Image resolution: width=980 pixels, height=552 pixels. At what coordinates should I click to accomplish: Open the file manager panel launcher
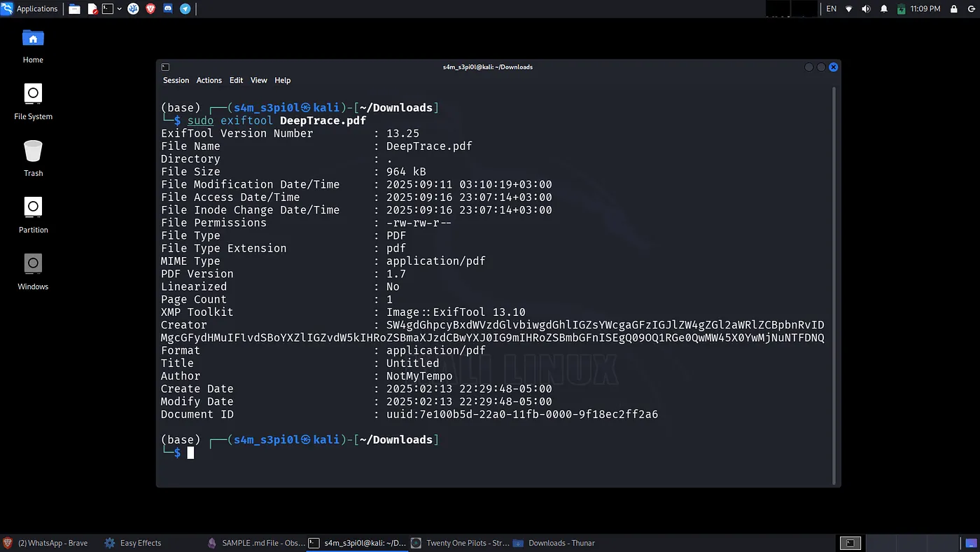74,9
